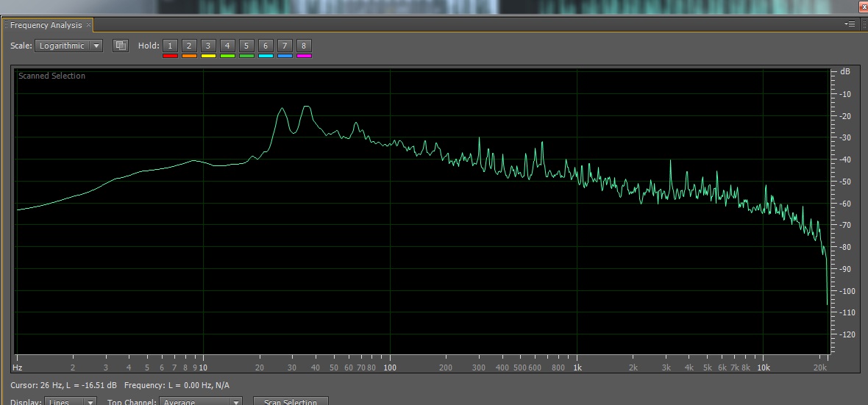Viewport: 868px width, 405px height.
Task: Click the '10k' frequency axis label
Action: [x=764, y=368]
